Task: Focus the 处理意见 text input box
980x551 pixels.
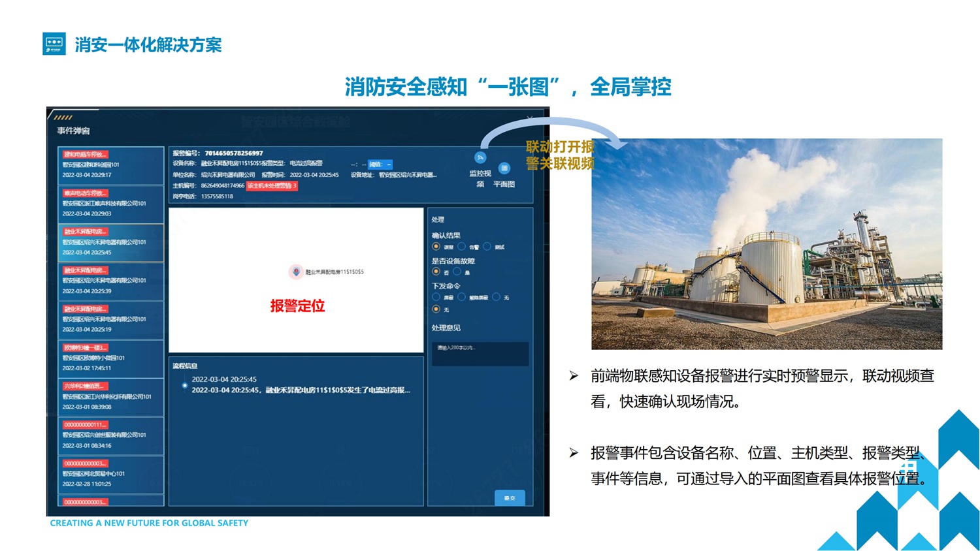Action: (480, 354)
